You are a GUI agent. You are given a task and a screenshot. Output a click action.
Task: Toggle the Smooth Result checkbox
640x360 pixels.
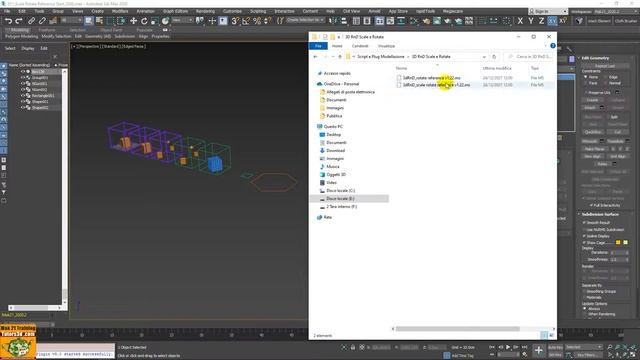point(584,223)
